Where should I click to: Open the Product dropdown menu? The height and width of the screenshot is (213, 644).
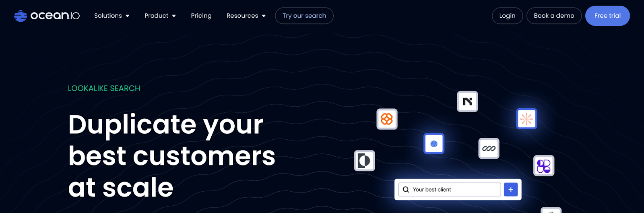[x=160, y=16]
